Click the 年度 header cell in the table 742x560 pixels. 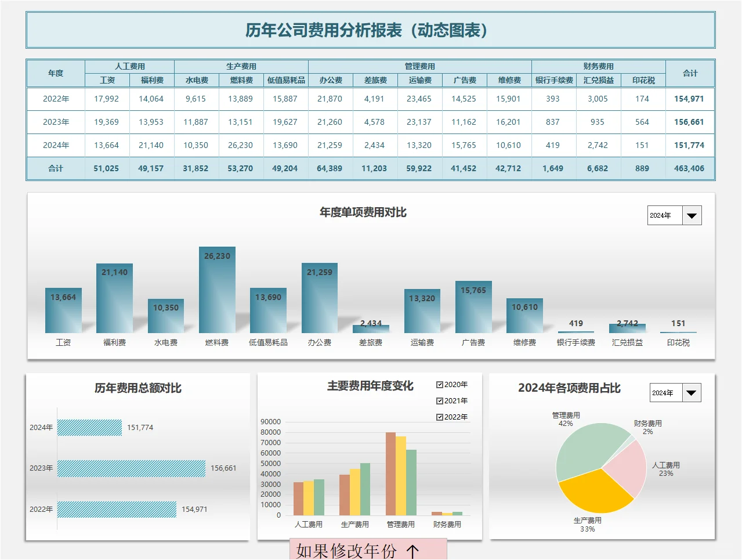[x=55, y=73]
